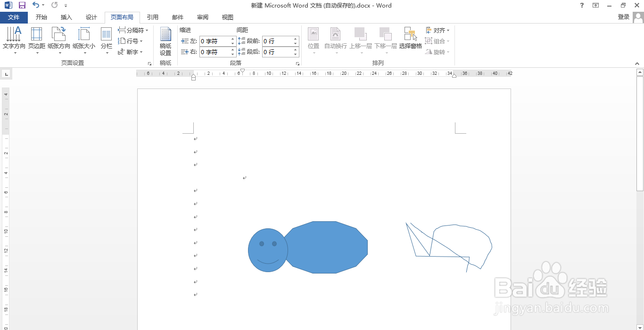Click the left indent 左 input field
This screenshot has width=644, height=330.
click(x=217, y=41)
